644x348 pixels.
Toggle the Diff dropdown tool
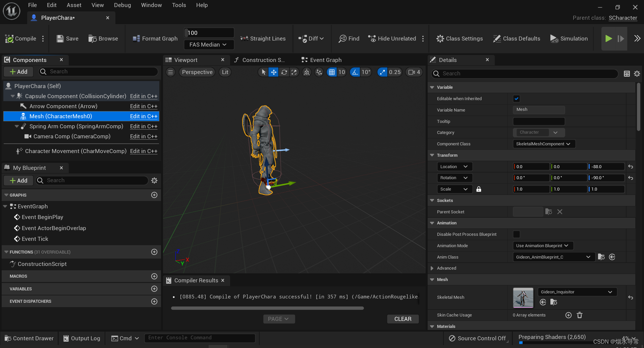[x=311, y=39]
